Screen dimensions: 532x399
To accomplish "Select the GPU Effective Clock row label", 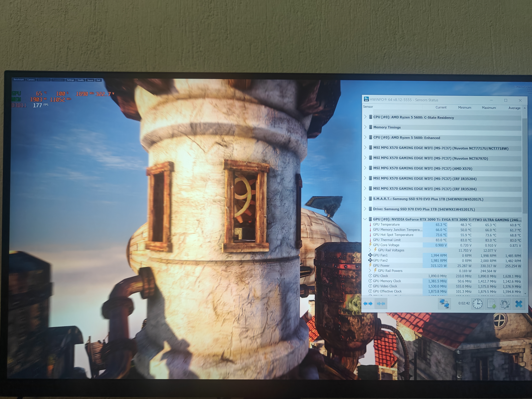I will 387,291.
